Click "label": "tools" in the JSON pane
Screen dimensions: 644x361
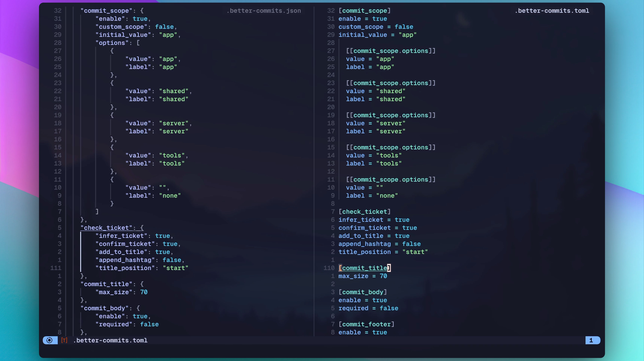pyautogui.click(x=155, y=164)
